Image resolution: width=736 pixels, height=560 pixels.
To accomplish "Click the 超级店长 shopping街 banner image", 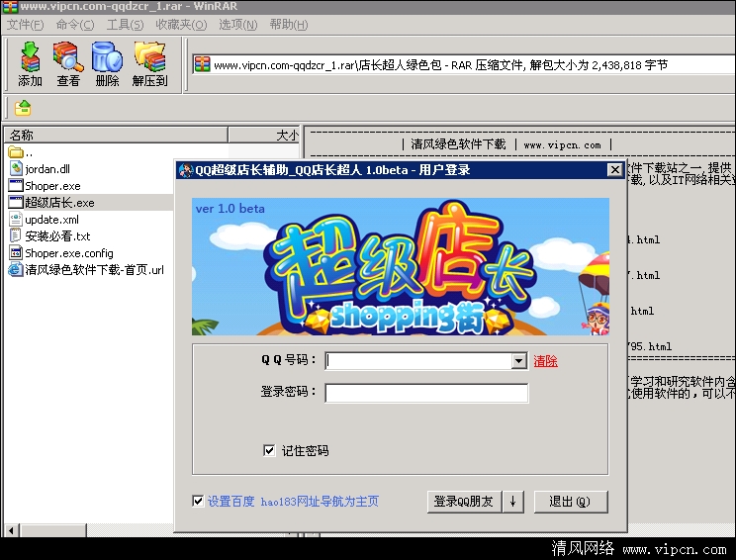I will pos(401,266).
